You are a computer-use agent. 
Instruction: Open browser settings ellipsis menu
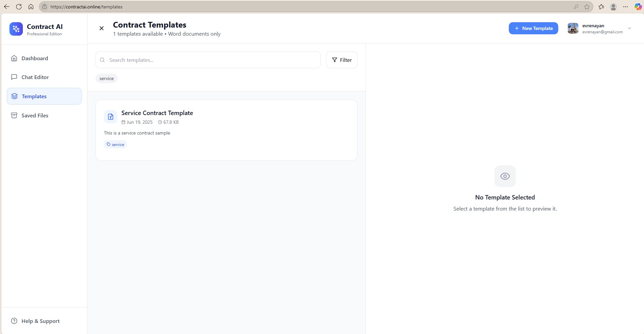coord(626,7)
